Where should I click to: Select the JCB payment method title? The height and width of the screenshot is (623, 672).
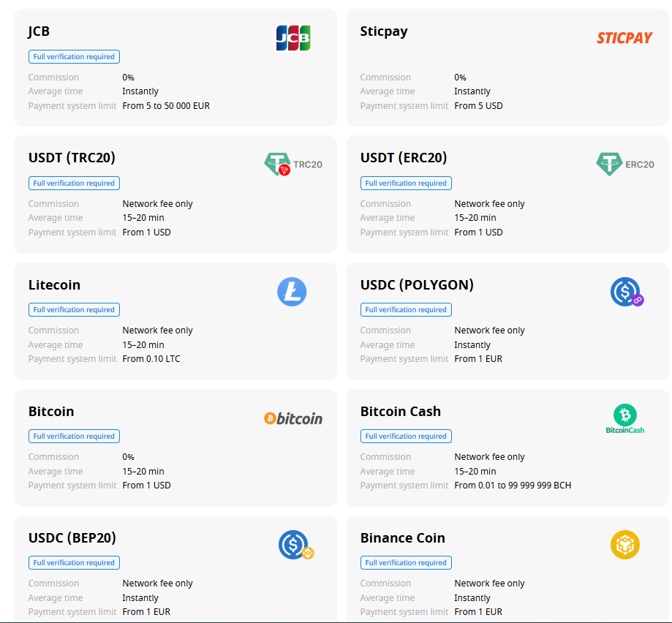coord(39,31)
